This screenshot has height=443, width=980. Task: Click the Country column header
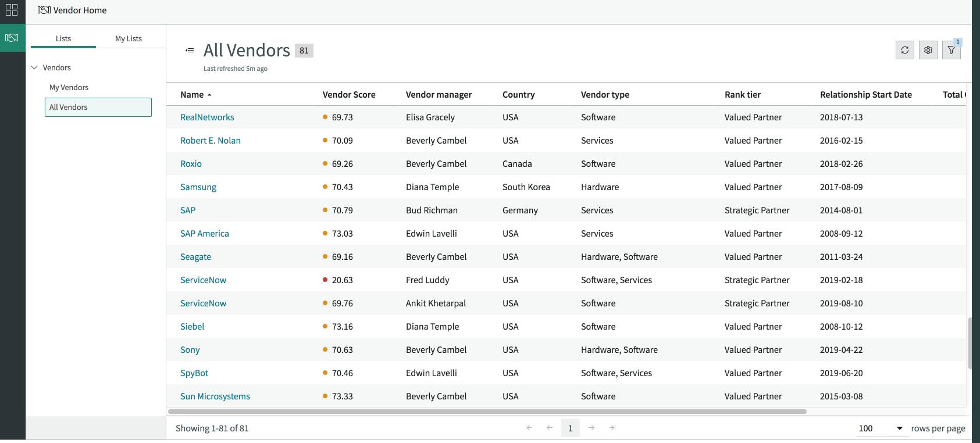click(x=519, y=95)
